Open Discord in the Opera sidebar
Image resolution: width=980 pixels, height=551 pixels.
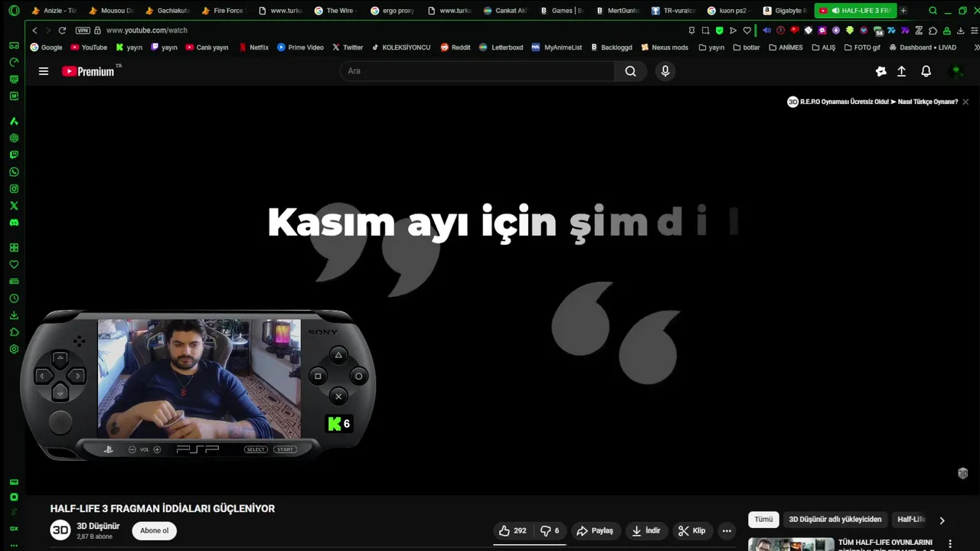[14, 223]
